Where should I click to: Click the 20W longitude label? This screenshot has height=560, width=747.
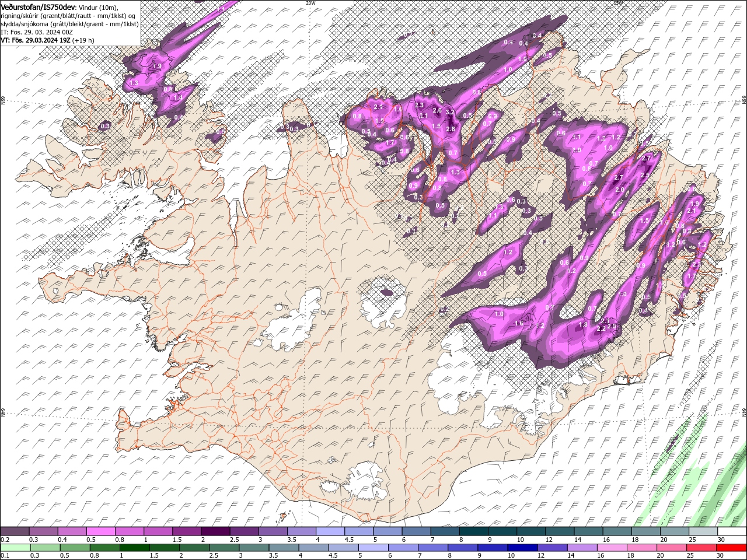point(310,3)
